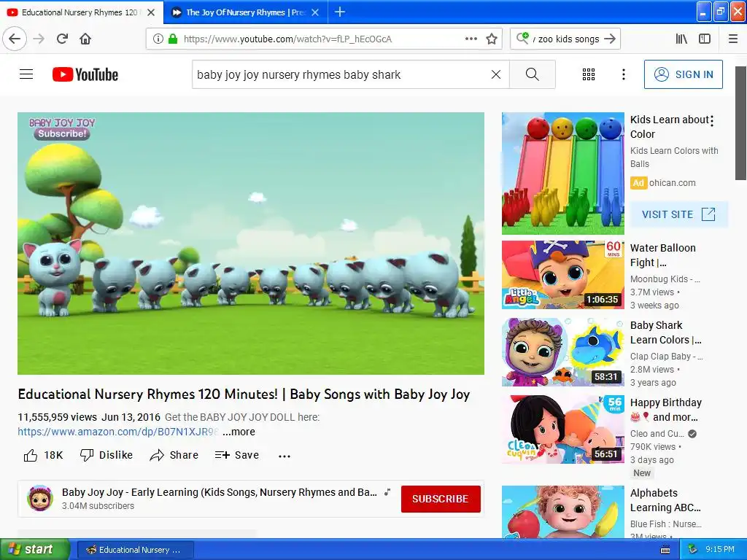Submit the zoo kids songs search arrow
Image resolution: width=747 pixels, height=560 pixels.
tap(610, 39)
